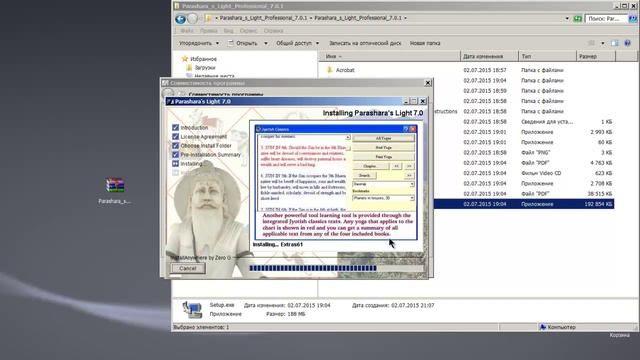This screenshot has height=360, width=640.
Task: Select the row sized 60 КБ
Action: point(523,142)
